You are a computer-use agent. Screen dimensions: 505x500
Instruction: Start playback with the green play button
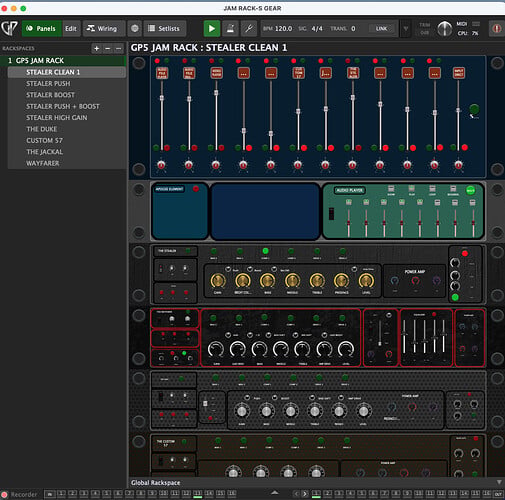212,29
